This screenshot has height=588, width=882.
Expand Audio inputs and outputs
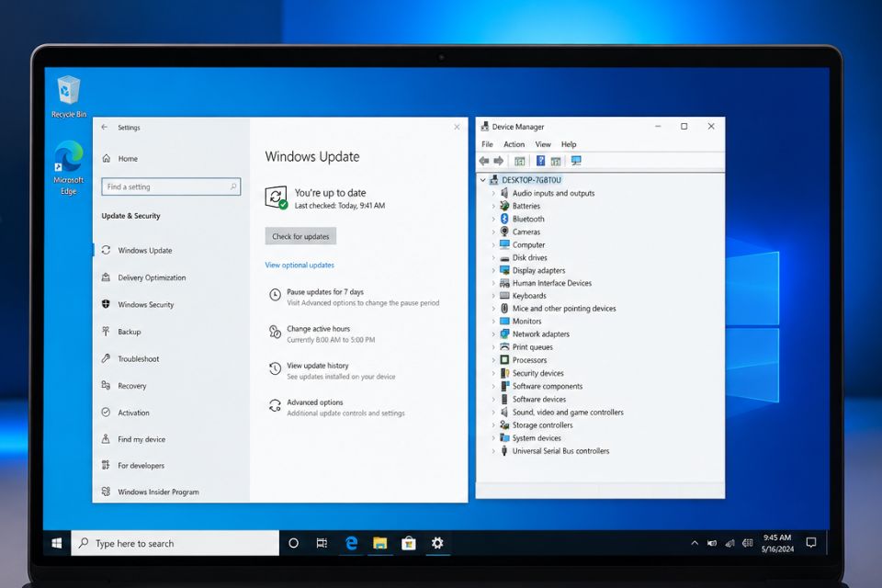click(493, 193)
